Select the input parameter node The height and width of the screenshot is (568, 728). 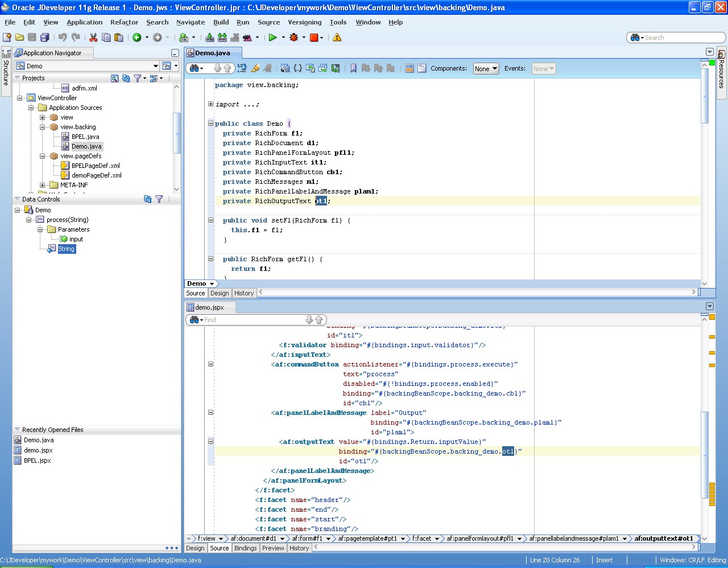pyautogui.click(x=76, y=239)
